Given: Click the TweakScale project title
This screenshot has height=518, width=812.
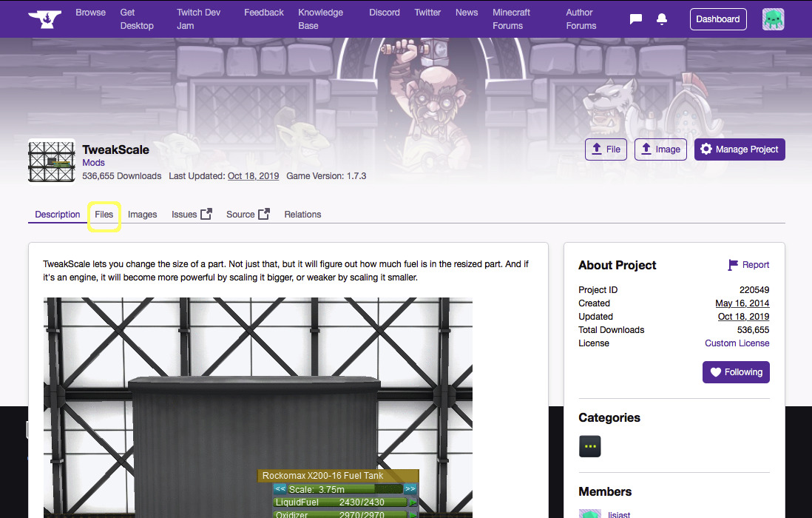Looking at the screenshot, I should 115,149.
